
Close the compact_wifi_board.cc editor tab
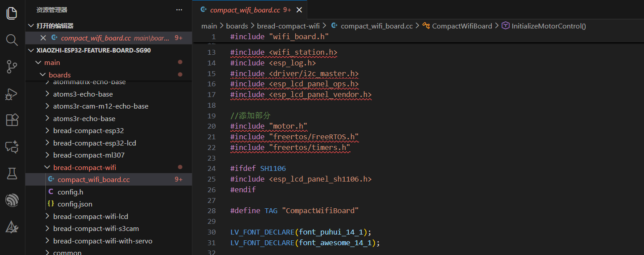[x=299, y=10]
